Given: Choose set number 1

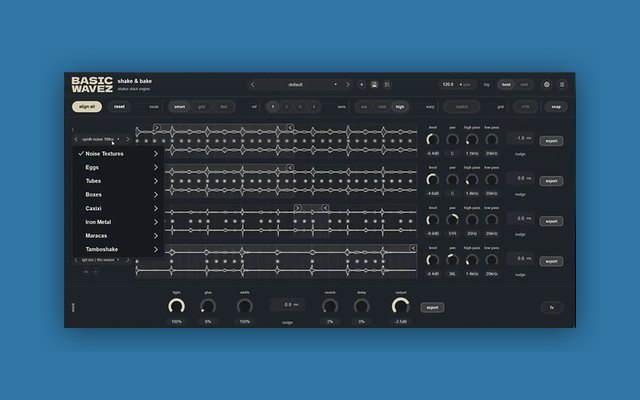Looking at the screenshot, I should [x=273, y=107].
